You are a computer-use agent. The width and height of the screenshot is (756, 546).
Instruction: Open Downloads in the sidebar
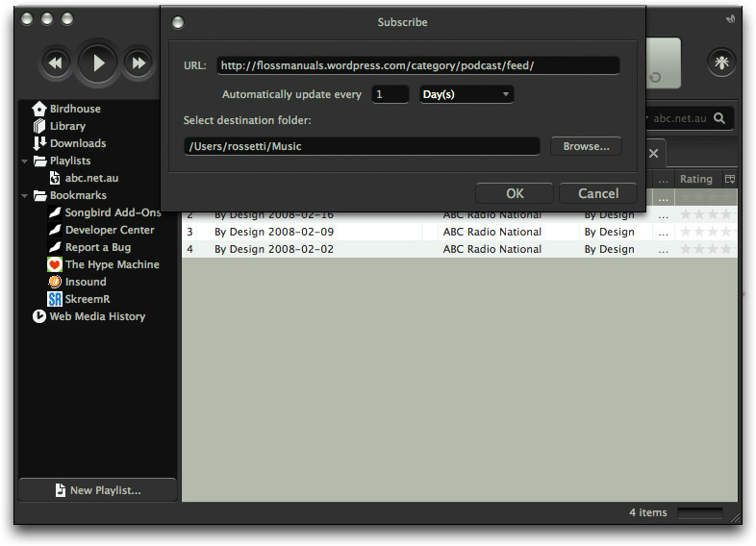coord(77,143)
